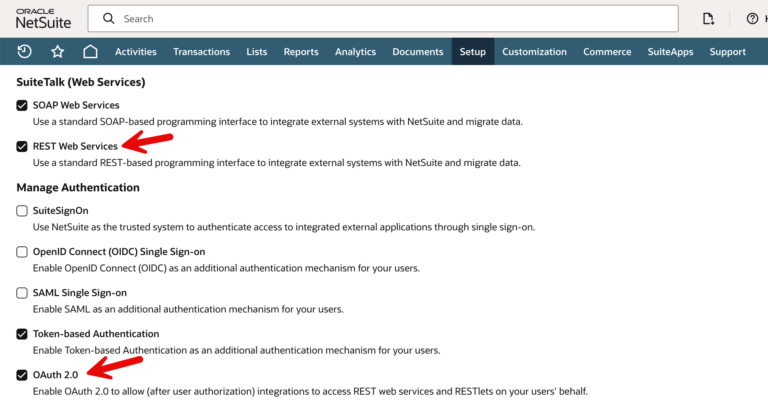
Task: Click the SOAP-based programming interface description
Action: coord(278,121)
